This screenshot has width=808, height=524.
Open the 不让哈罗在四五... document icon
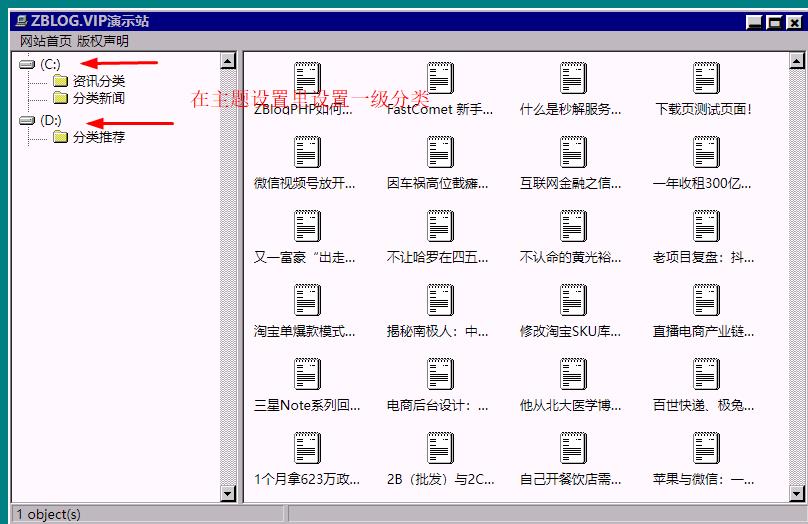pos(440,226)
